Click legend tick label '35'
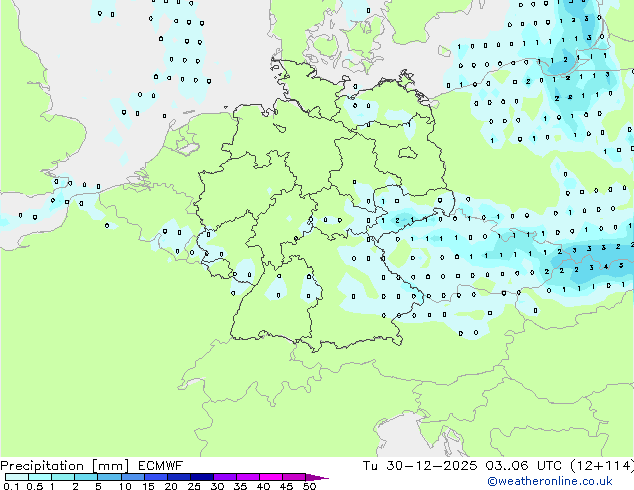The height and width of the screenshot is (490, 634). tap(240, 486)
